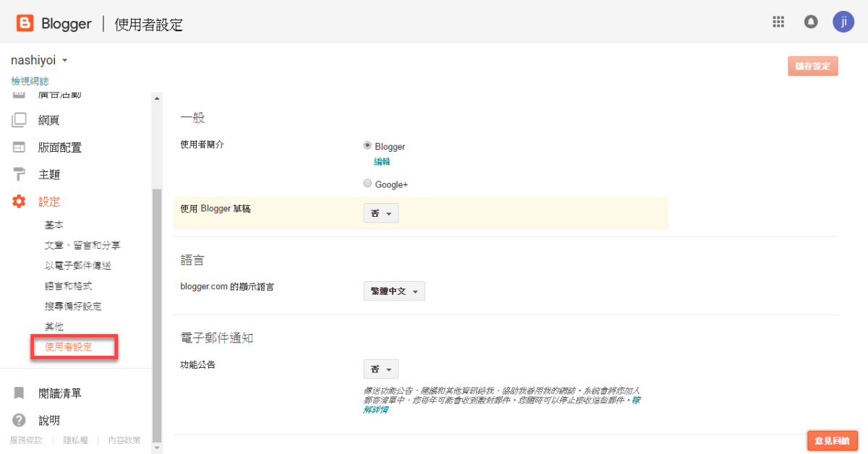Click the 說明 question-mark icon
The width and height of the screenshot is (868, 454).
pyautogui.click(x=19, y=420)
